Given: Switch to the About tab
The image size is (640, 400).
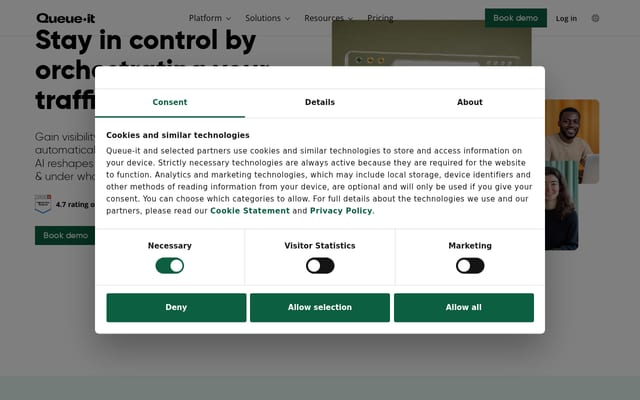Looking at the screenshot, I should click(x=470, y=102).
